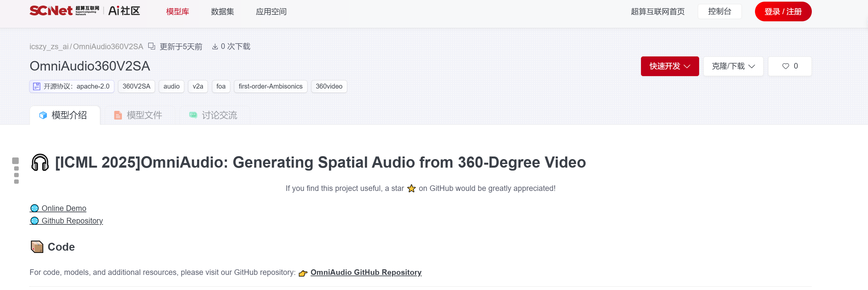Switch to the 模型介绍 tab

(65, 115)
